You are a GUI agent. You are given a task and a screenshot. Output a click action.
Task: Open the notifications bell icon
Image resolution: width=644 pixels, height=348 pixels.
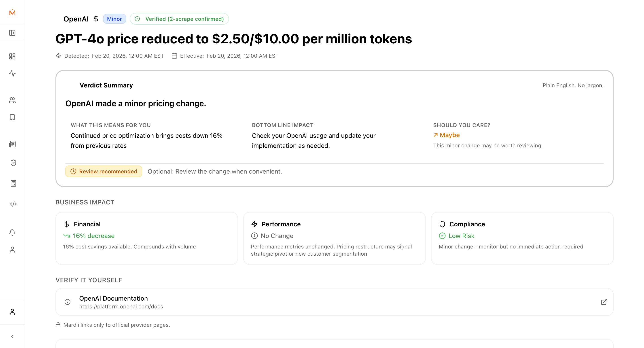12,233
